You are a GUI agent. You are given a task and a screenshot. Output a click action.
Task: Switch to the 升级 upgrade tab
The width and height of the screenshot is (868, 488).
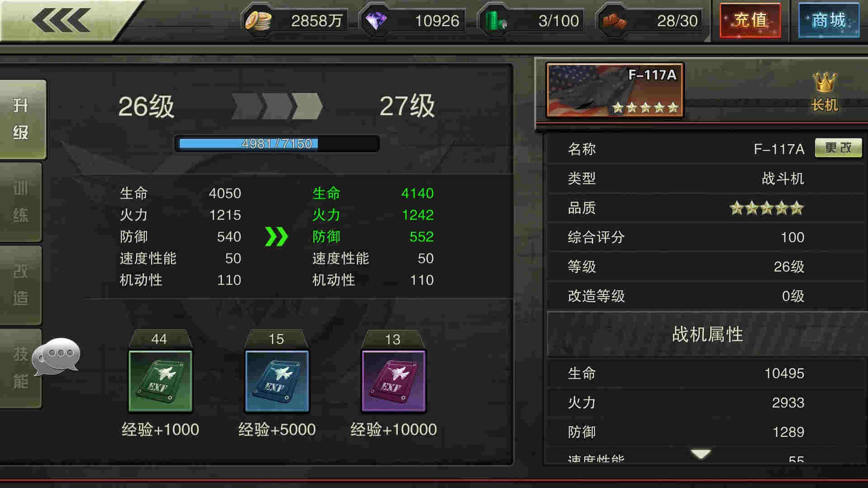pos(22,119)
